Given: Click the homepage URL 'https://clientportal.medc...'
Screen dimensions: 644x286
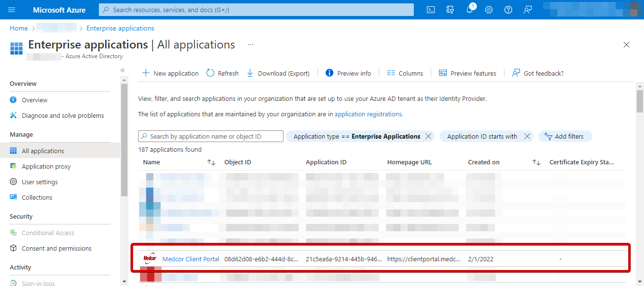Looking at the screenshot, I should (424, 259).
